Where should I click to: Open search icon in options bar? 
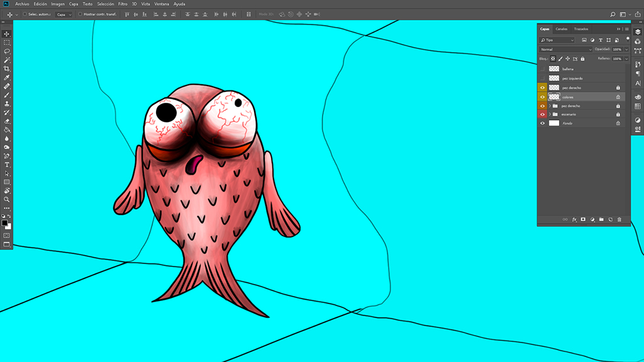point(613,14)
